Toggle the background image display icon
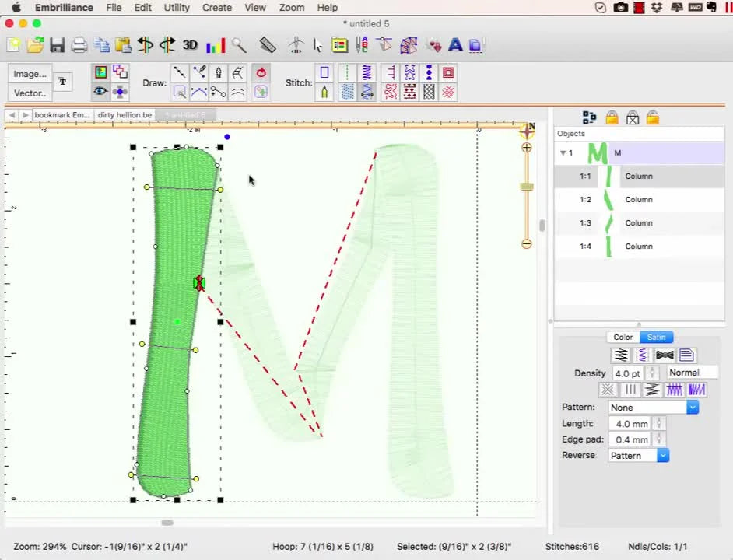This screenshot has width=733, height=560. 100,72
